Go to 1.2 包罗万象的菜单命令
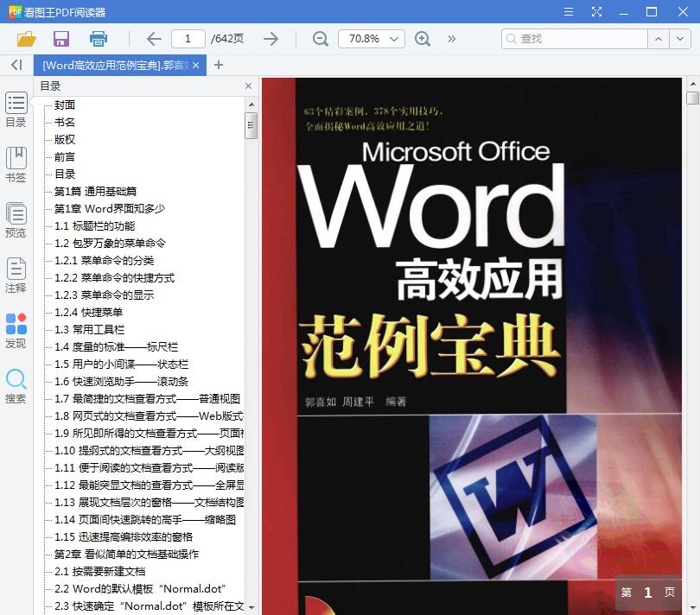Viewport: 700px width, 615px height. click(x=110, y=244)
